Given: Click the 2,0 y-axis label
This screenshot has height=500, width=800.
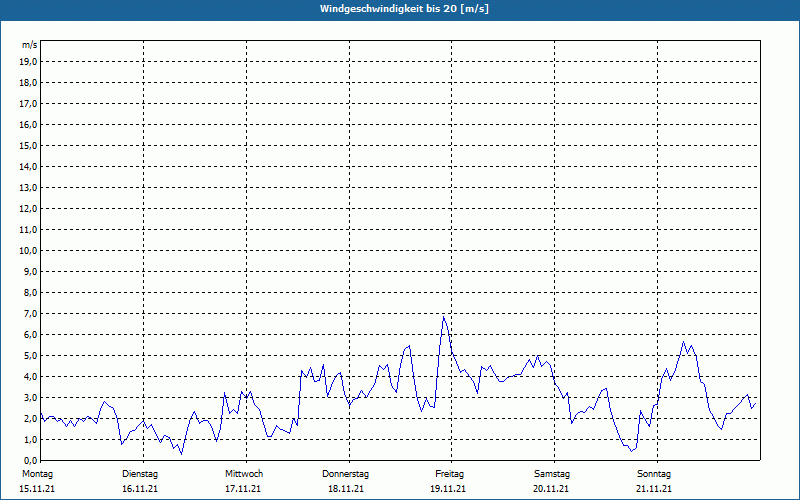Looking at the screenshot, I should click(31, 418).
